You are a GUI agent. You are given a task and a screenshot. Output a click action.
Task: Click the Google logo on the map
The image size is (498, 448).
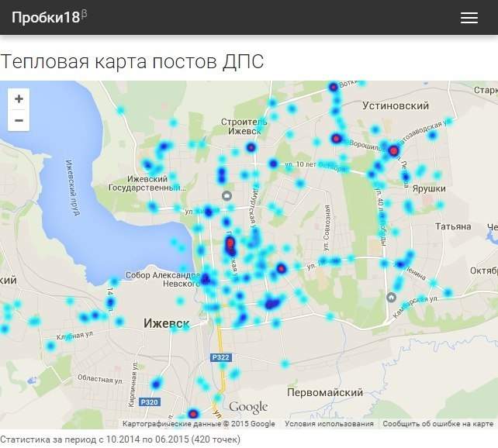coord(248,408)
